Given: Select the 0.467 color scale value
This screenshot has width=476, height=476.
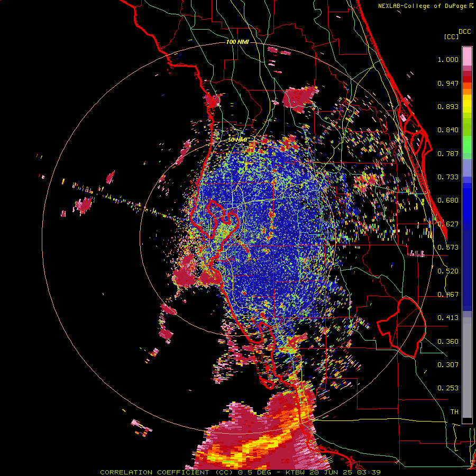Looking at the screenshot, I should (x=448, y=295).
